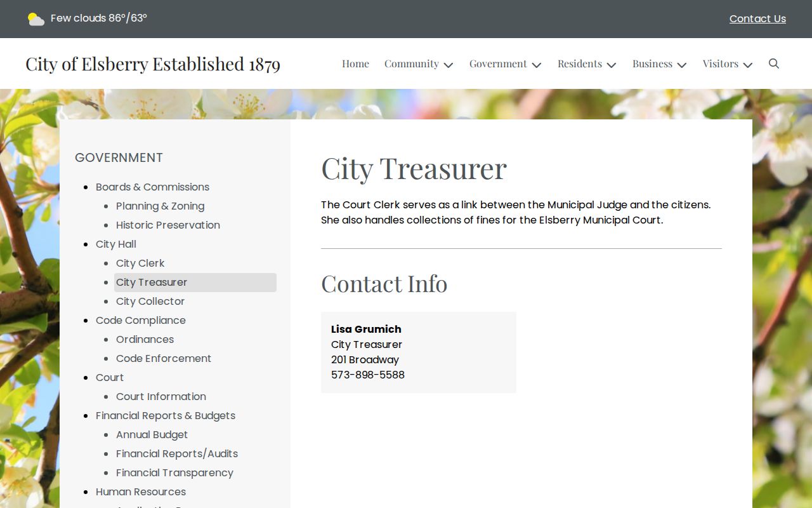The height and width of the screenshot is (508, 812).
Task: Select the highlighted City Treasurer sidebar item
Action: click(x=195, y=282)
